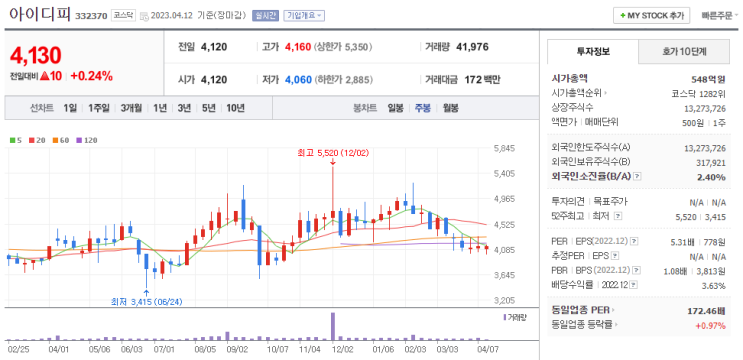Click 최저 3,415 (06/24) chart marker
The height and width of the screenshot is (360, 743).
[x=146, y=301]
